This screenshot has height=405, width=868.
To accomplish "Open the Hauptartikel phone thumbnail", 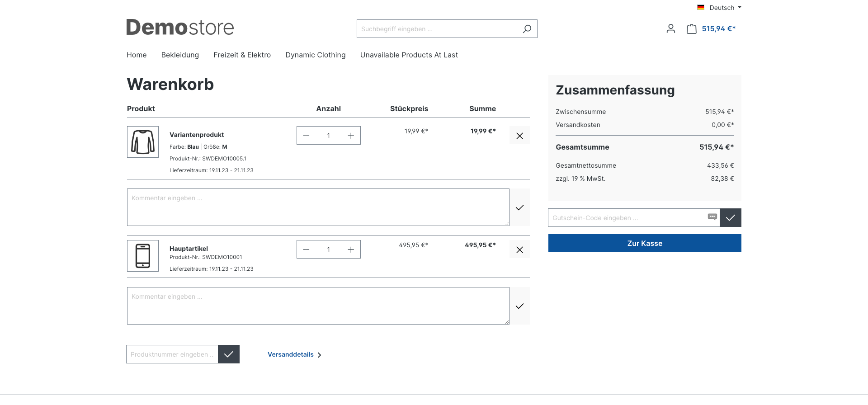I will pos(143,256).
